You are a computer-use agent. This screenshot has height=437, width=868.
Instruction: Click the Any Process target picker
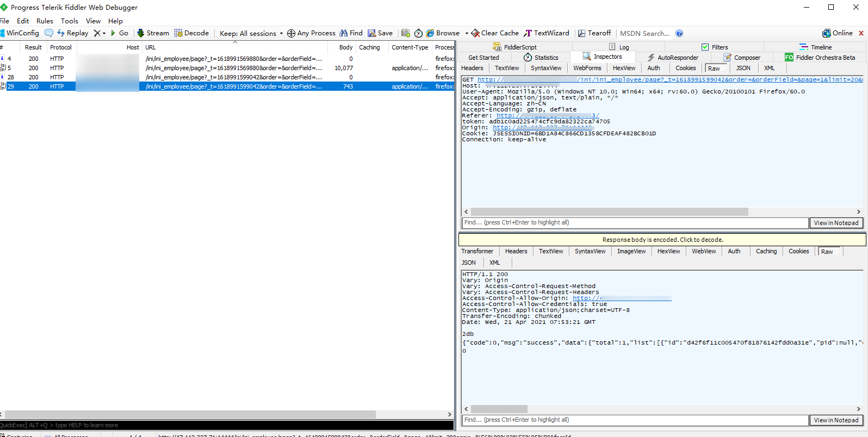pos(311,33)
